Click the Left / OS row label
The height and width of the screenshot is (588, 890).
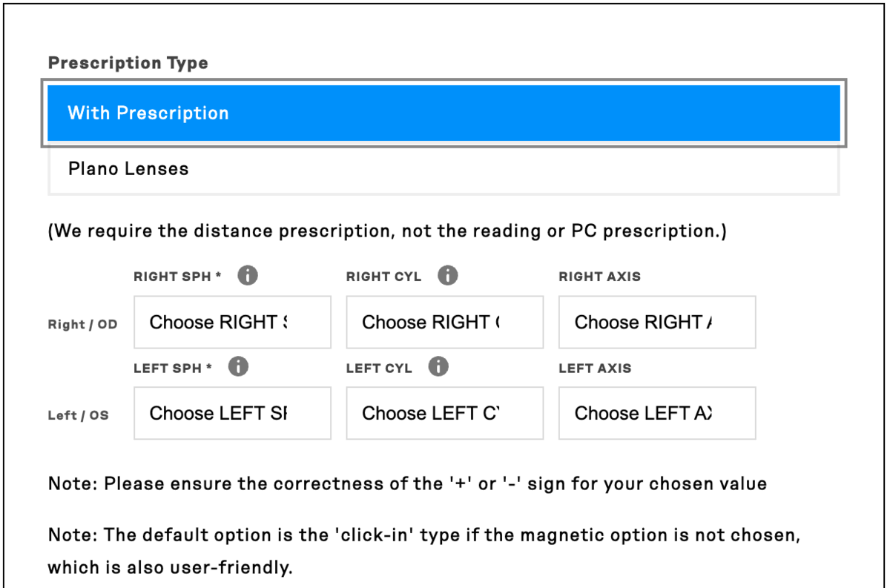pyautogui.click(x=78, y=415)
